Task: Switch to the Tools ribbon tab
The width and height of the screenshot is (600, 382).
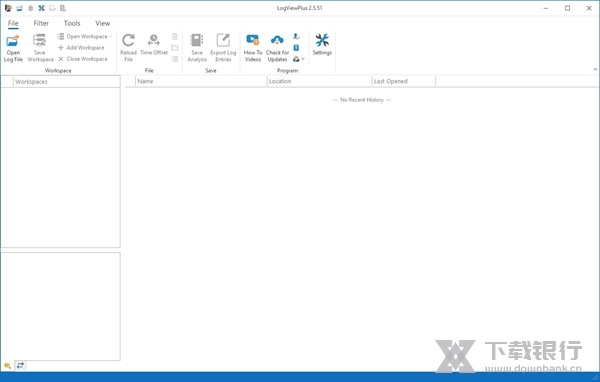Action: pyautogui.click(x=72, y=23)
